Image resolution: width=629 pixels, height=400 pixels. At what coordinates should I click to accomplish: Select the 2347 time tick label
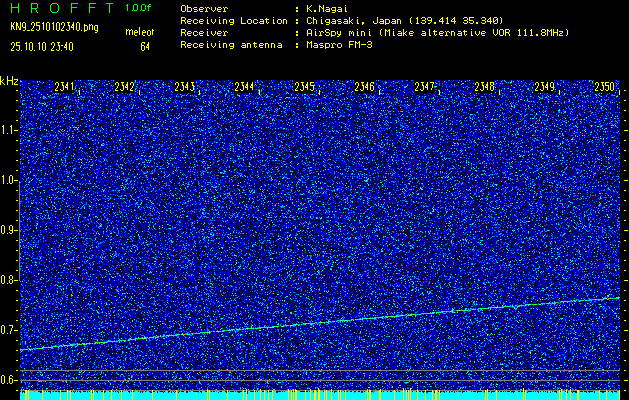425,88
